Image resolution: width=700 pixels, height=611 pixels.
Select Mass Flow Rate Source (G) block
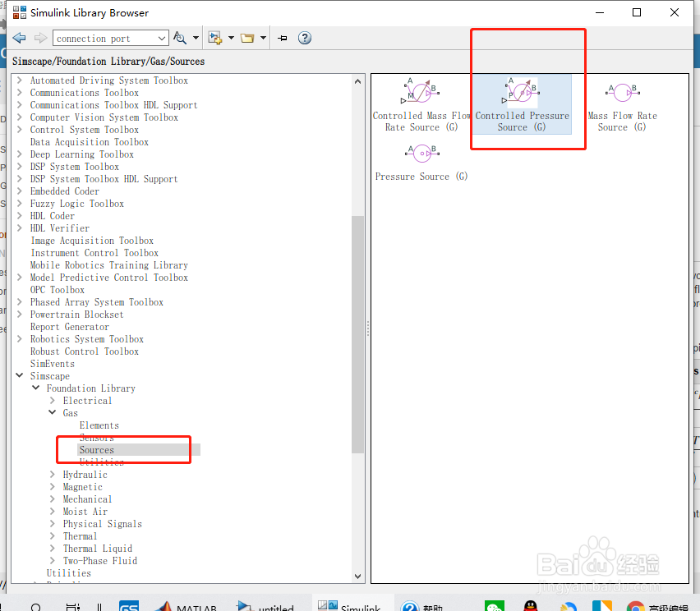(x=622, y=104)
